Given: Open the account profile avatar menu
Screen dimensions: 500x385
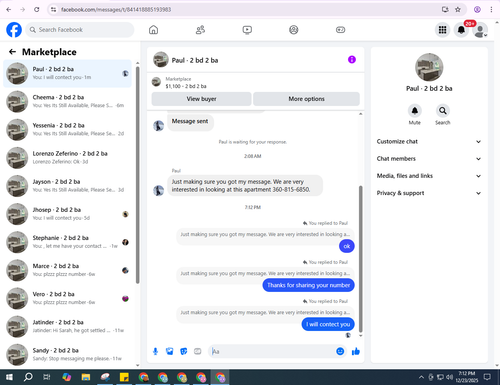Looking at the screenshot, I should point(480,30).
